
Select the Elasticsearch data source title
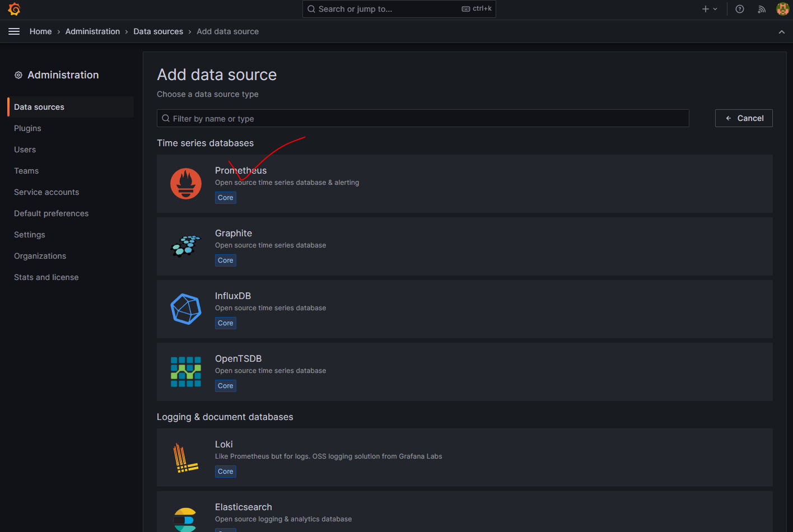244,507
